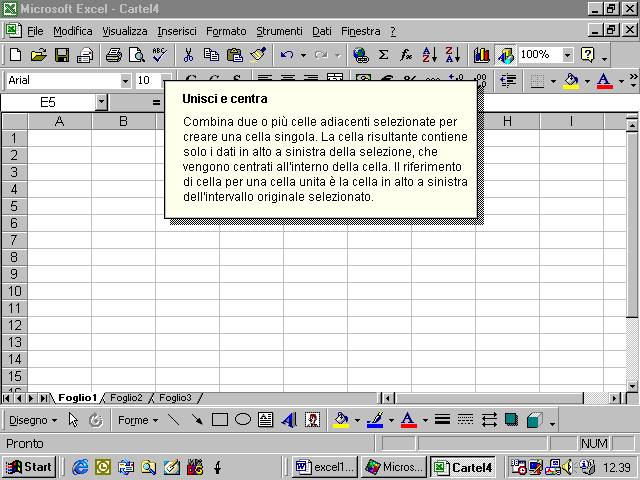
Task: Expand the zoom percentage dropdown
Action: coord(567,55)
